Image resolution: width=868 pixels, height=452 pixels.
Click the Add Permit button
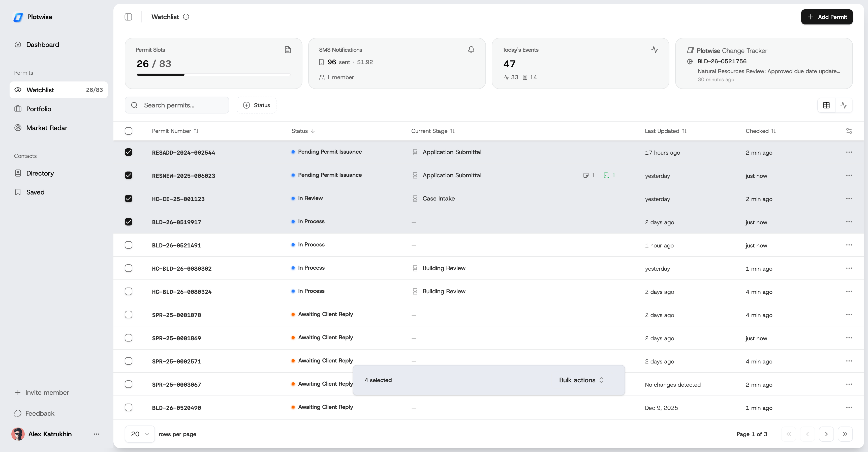[x=827, y=17]
